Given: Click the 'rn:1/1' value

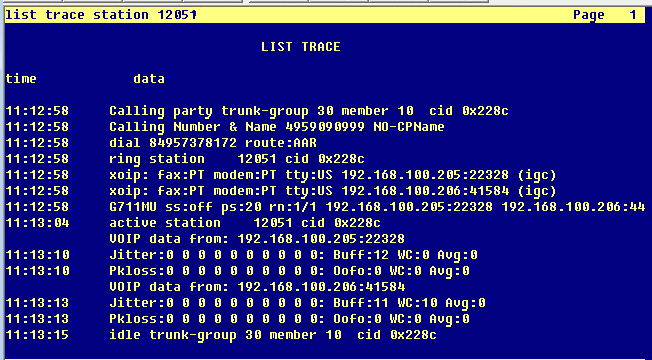Looking at the screenshot, I should tap(293, 207).
